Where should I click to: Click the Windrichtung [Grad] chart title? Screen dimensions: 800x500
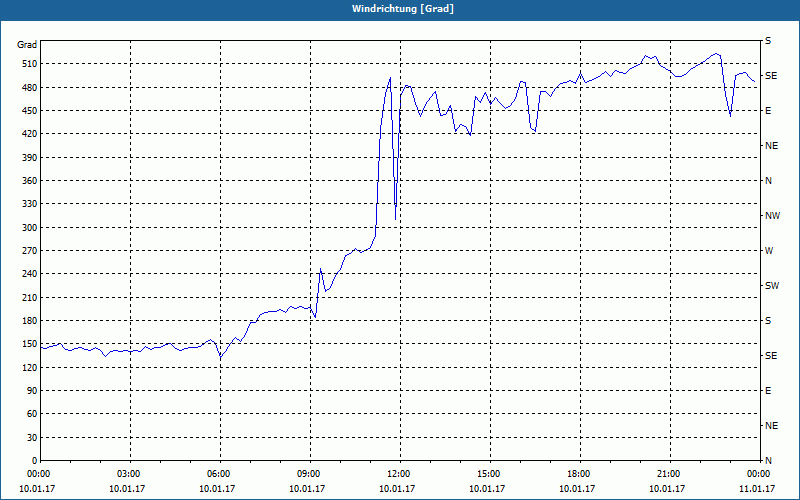pyautogui.click(x=403, y=9)
